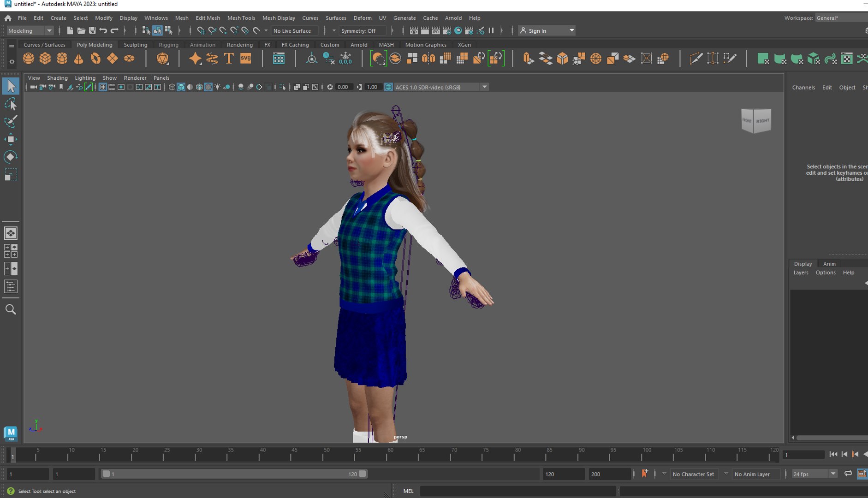The height and width of the screenshot is (498, 868).
Task: Click the Save Scene icon
Action: click(92, 30)
